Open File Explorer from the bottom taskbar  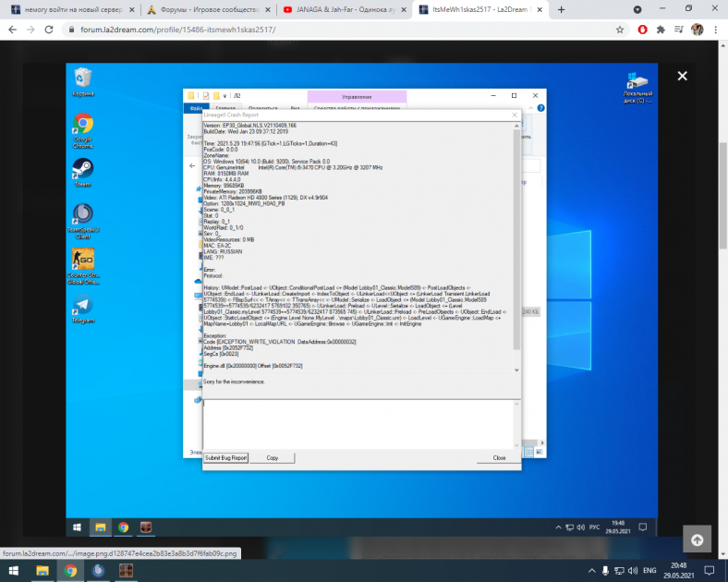[42, 570]
